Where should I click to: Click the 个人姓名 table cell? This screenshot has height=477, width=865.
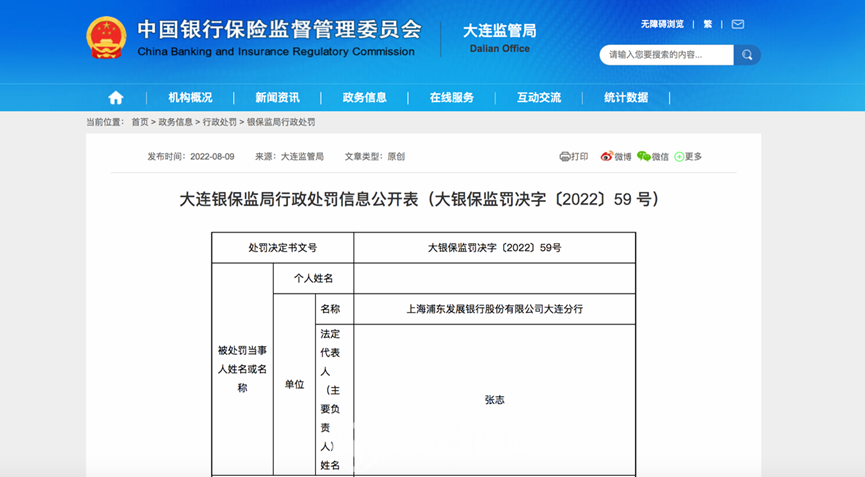(313, 278)
